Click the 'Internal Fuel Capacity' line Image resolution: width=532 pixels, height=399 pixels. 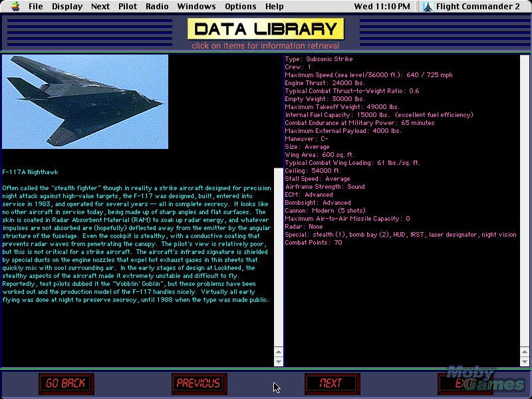[379, 114]
